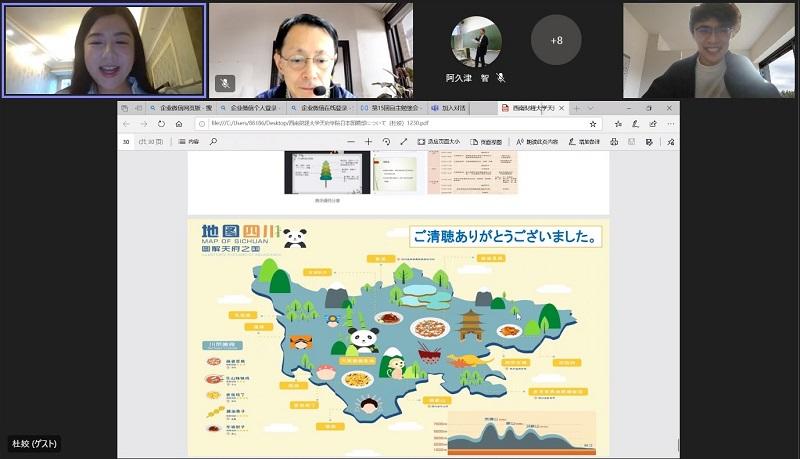Minimize the browser window

coord(629,108)
